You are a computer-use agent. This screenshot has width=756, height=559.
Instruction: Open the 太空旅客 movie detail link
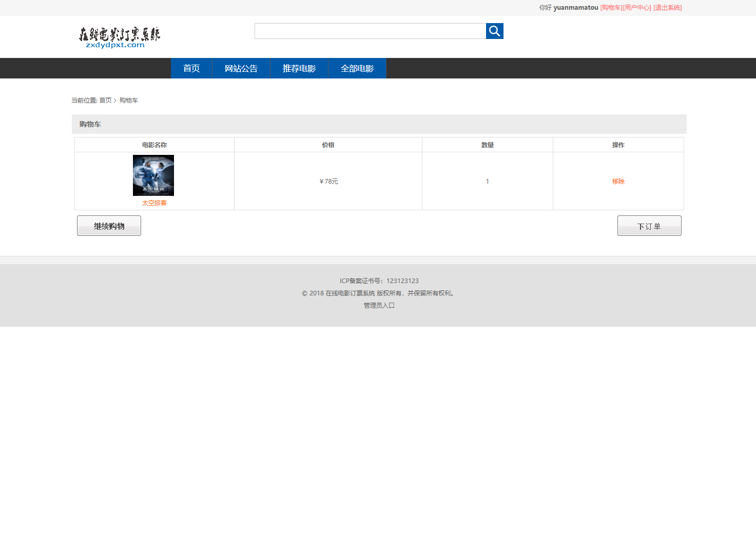tap(153, 203)
